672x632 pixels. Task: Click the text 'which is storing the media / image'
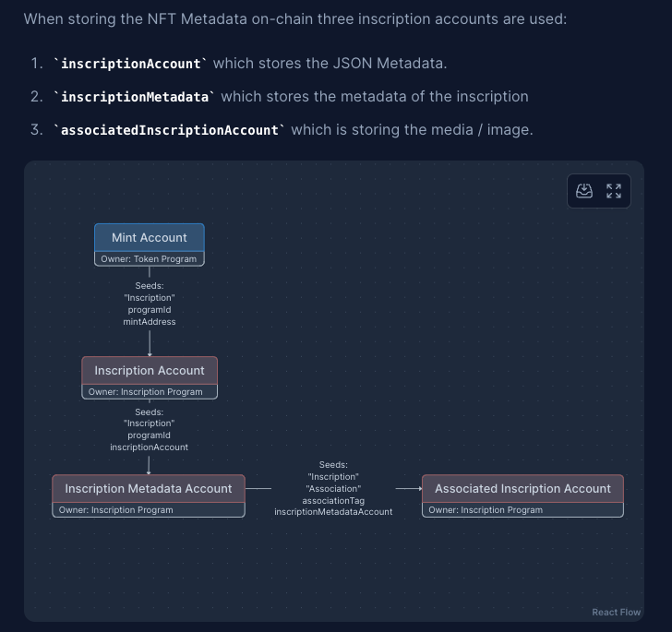click(x=412, y=130)
